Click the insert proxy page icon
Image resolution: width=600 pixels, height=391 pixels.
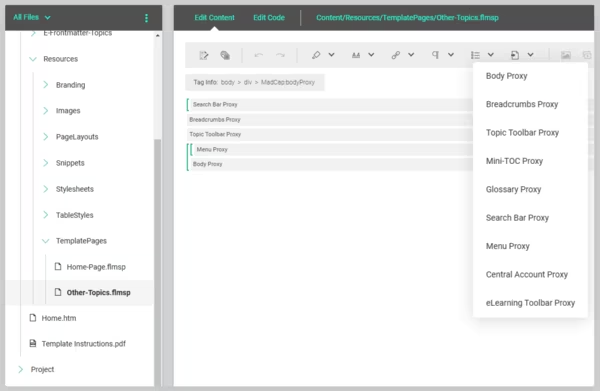click(515, 55)
